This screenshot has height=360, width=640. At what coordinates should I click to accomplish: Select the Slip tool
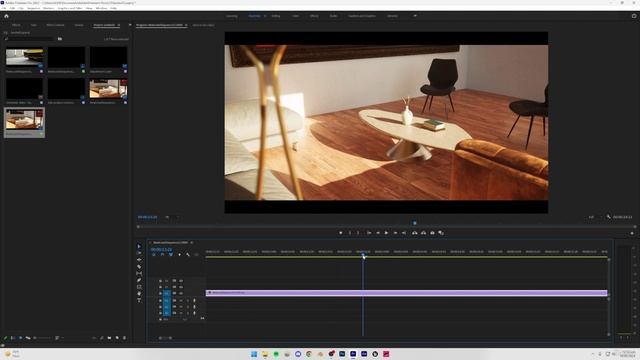(139, 273)
